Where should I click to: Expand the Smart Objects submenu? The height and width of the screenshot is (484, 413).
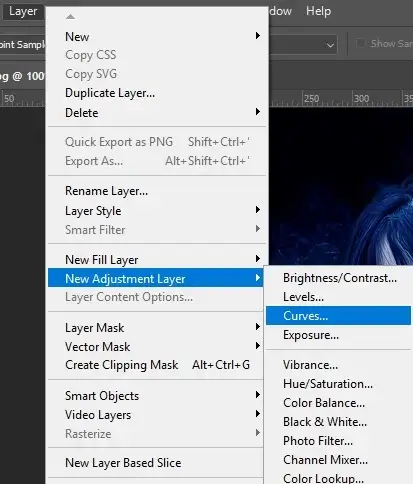coord(157,396)
